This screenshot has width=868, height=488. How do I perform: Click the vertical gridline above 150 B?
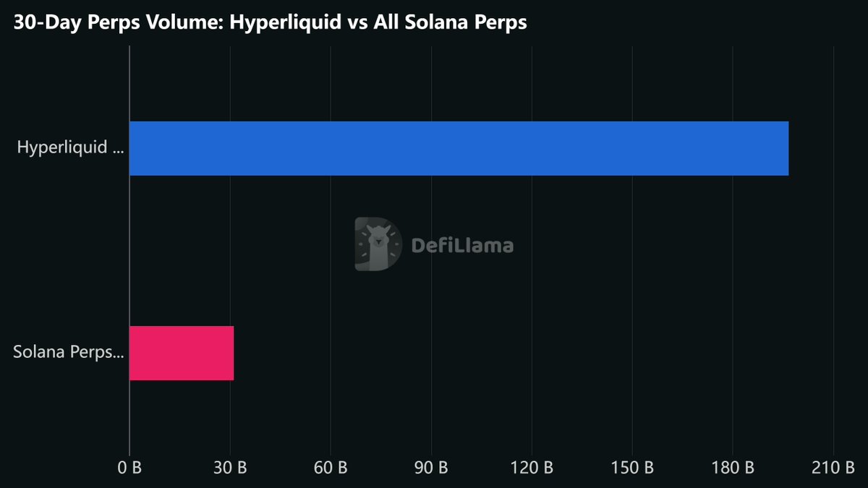632,289
